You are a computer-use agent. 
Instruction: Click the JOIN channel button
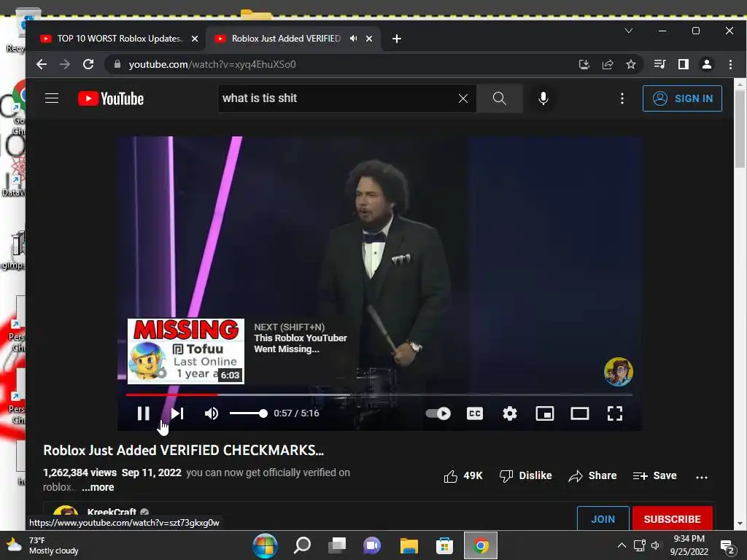tap(603, 518)
